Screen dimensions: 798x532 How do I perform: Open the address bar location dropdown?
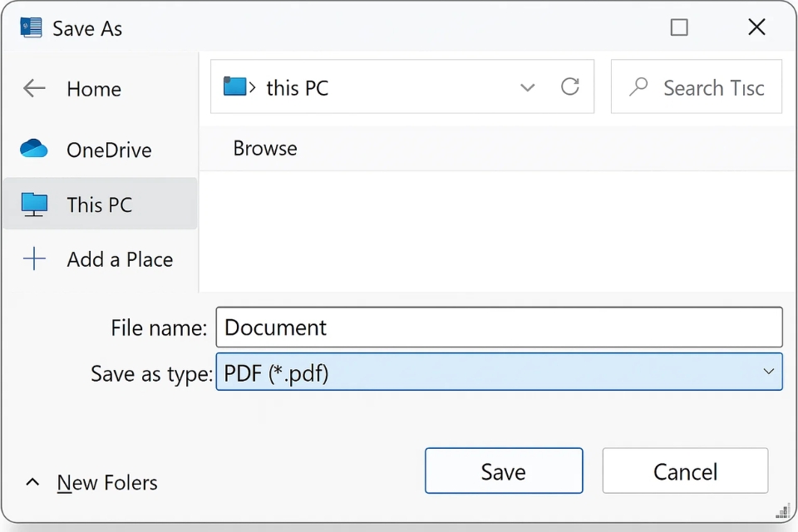click(528, 86)
